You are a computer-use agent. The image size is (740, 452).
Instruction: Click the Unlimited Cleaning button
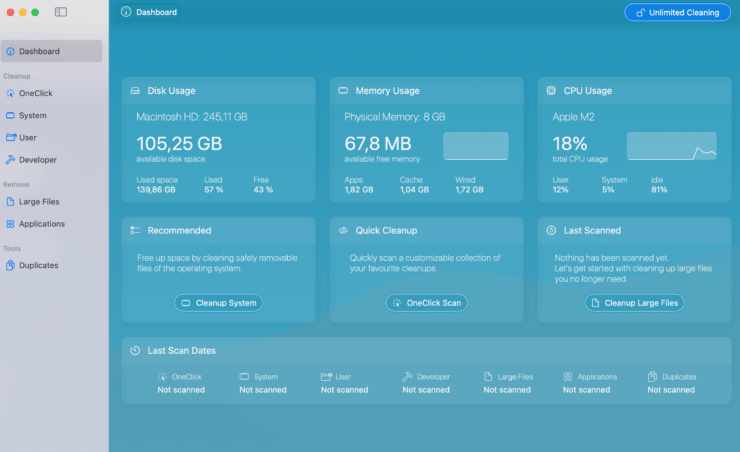coord(677,12)
